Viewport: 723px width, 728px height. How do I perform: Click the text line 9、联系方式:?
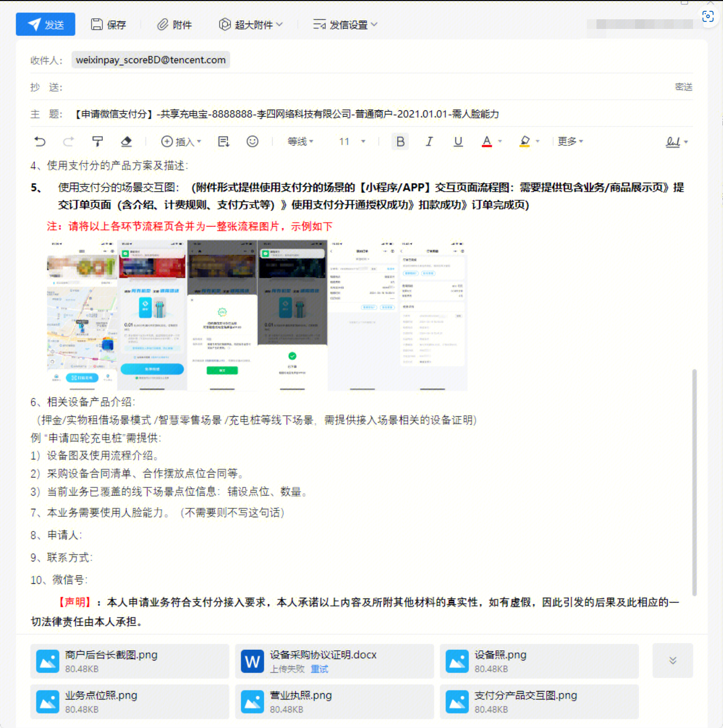[x=62, y=558]
